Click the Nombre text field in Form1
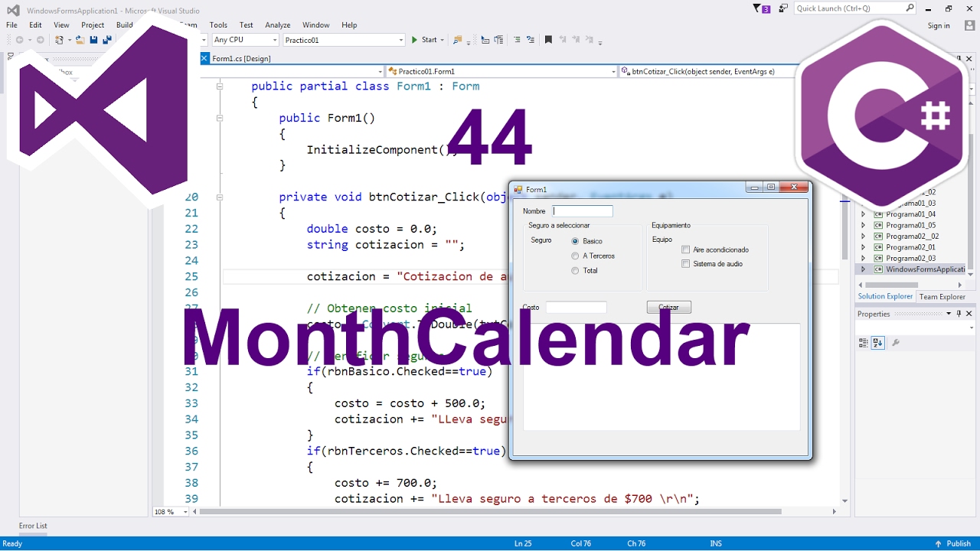This screenshot has width=980, height=551. coord(583,210)
